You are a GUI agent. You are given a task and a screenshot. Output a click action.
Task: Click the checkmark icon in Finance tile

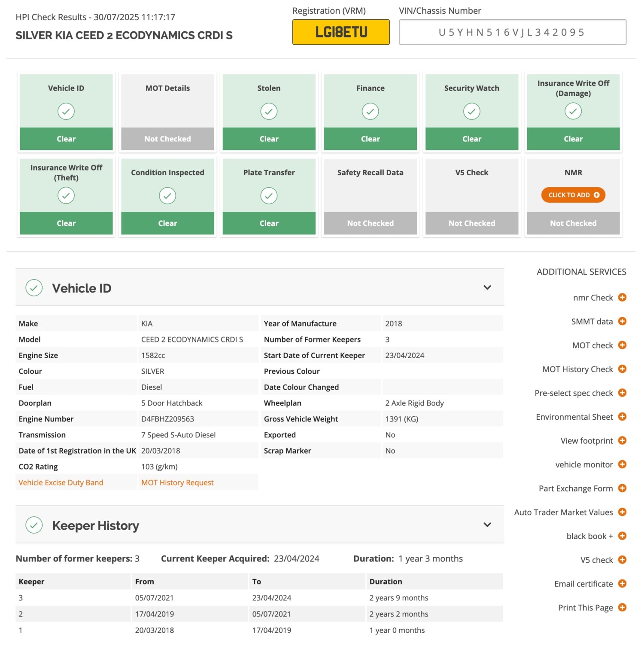(370, 111)
